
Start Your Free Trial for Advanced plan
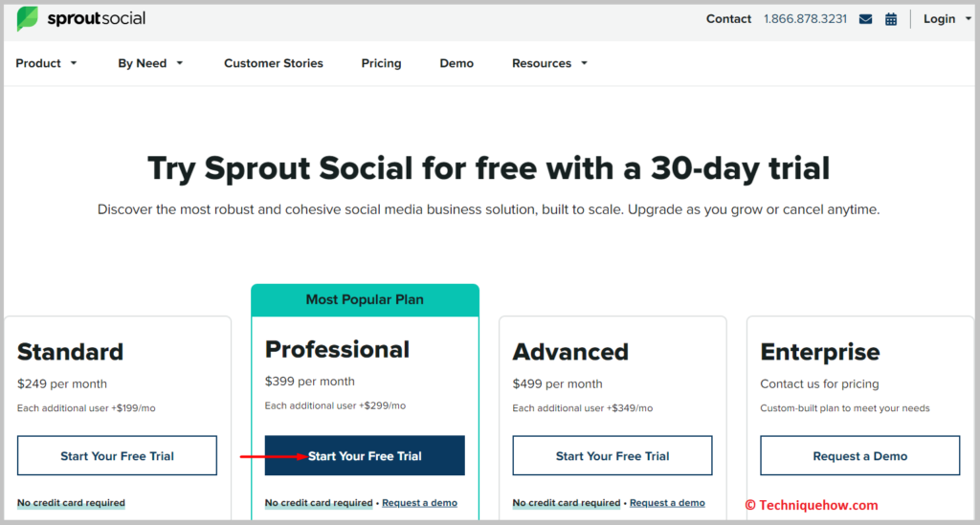(x=612, y=456)
